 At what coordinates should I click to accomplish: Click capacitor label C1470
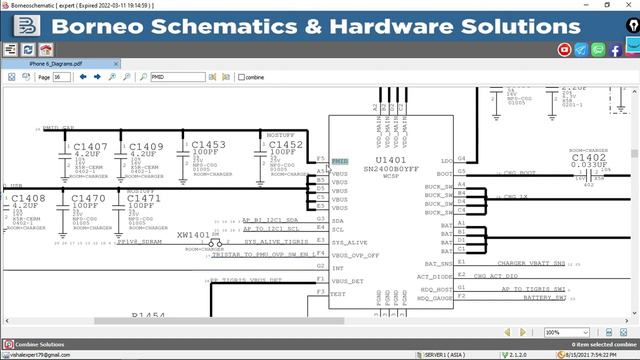point(89,198)
